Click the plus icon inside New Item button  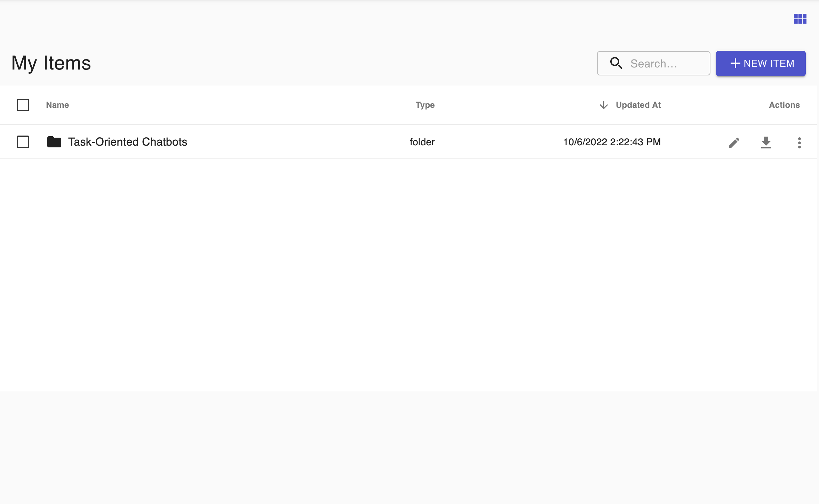coord(735,63)
